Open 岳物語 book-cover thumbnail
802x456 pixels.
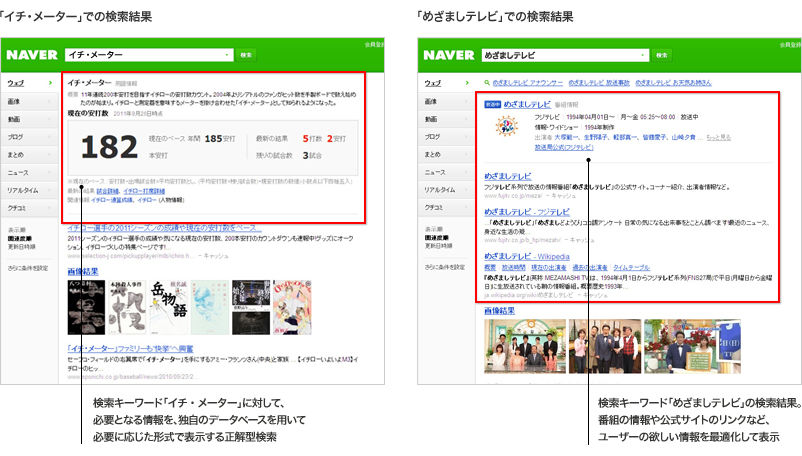click(168, 307)
